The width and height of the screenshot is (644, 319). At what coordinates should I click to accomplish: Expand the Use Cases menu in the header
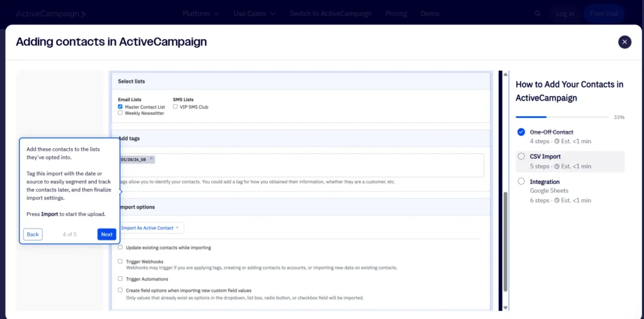point(255,14)
